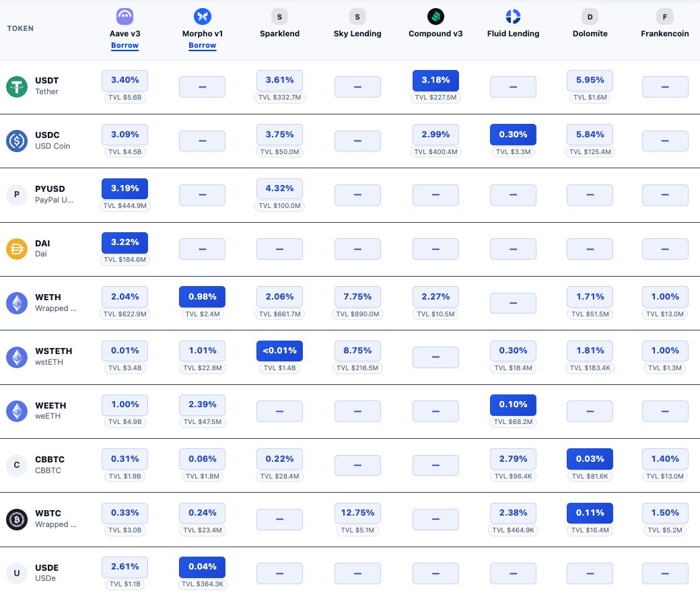Click the USDE 'U' token icon

point(17,573)
